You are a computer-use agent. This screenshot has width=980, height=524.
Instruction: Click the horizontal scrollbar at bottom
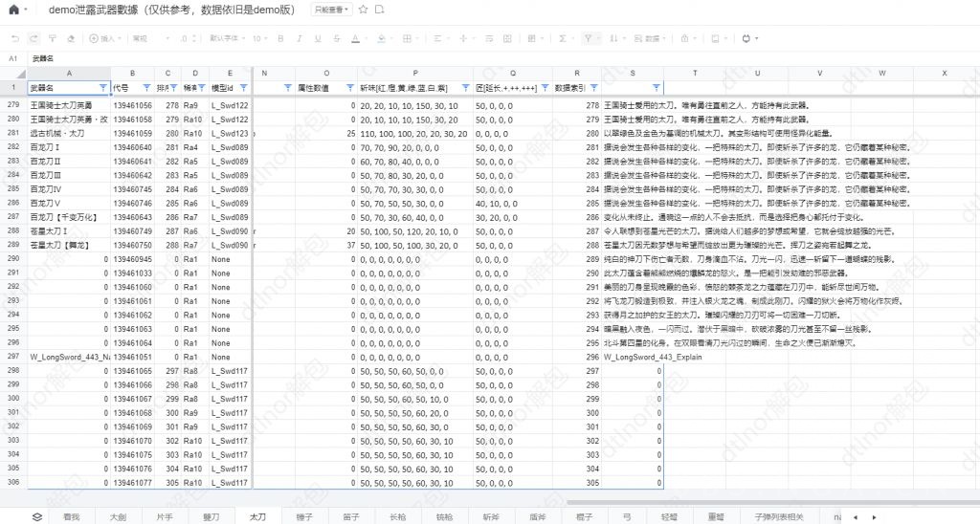pos(773,502)
